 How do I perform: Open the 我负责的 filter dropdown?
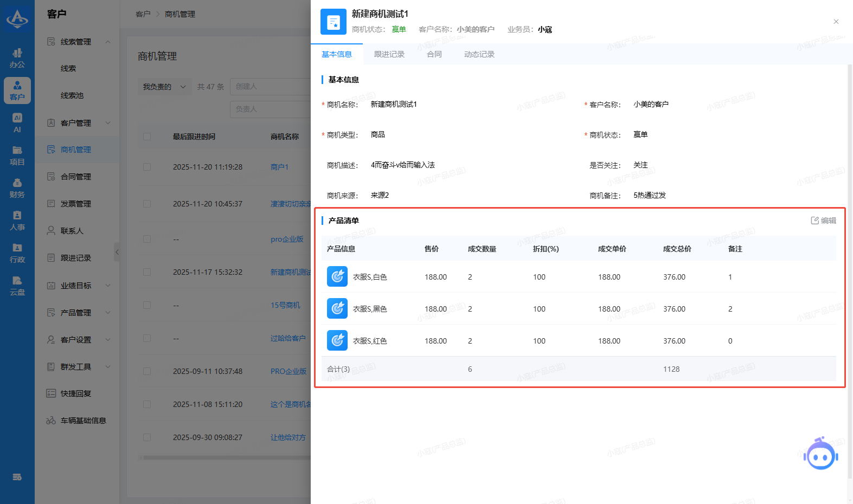(x=164, y=87)
